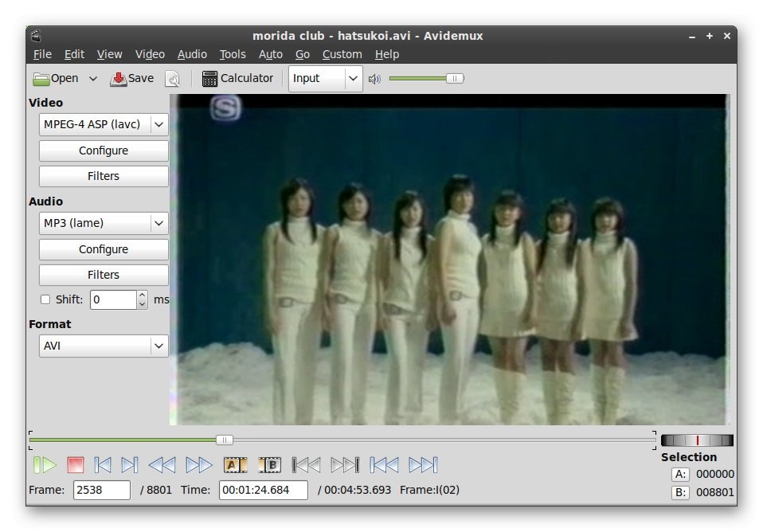Click the file information icon
Viewport: 763px width, 532px height.
point(173,78)
